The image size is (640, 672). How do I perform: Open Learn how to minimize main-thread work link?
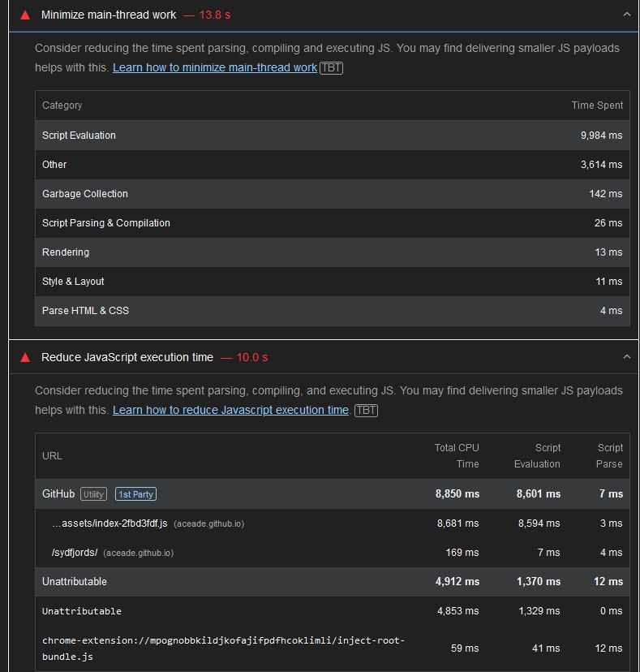pyautogui.click(x=215, y=67)
